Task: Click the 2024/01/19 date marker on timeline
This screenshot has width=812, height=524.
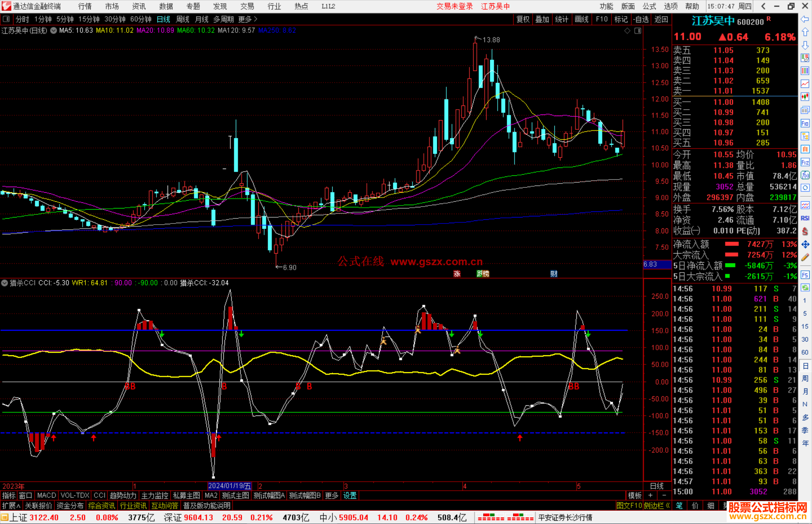Action: (x=229, y=486)
